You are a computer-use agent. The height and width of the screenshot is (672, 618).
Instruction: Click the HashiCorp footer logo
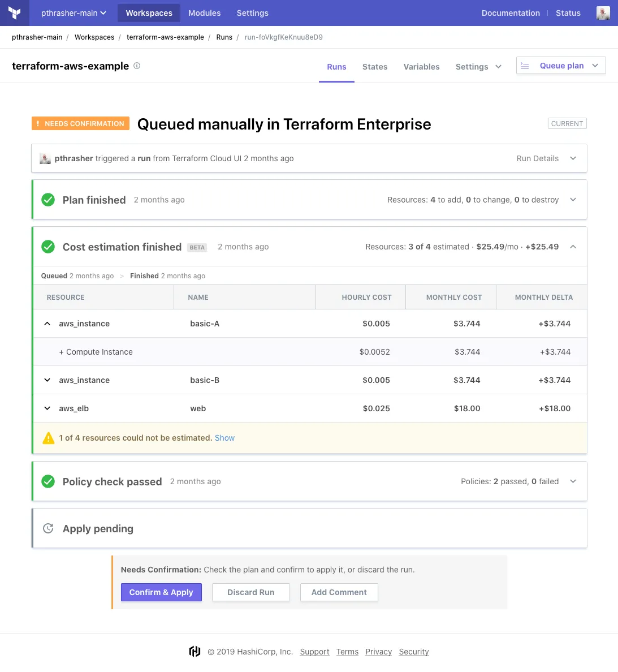pyautogui.click(x=195, y=652)
